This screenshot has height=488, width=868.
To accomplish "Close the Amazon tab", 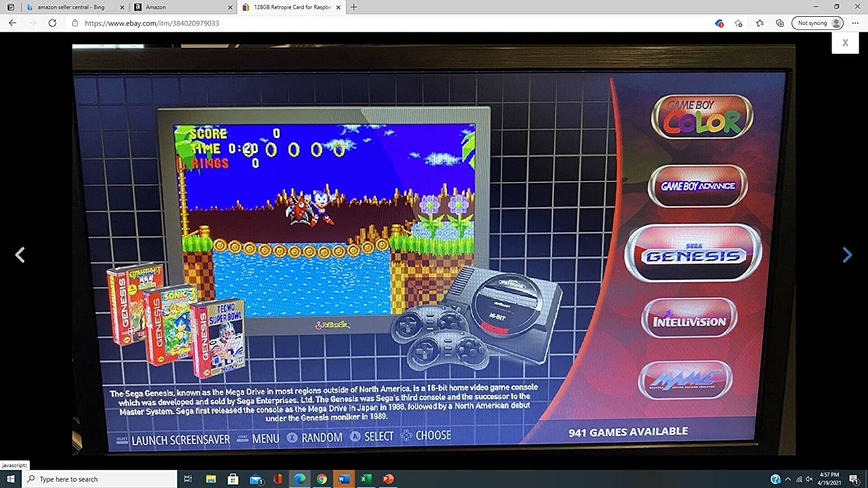I will [230, 8].
